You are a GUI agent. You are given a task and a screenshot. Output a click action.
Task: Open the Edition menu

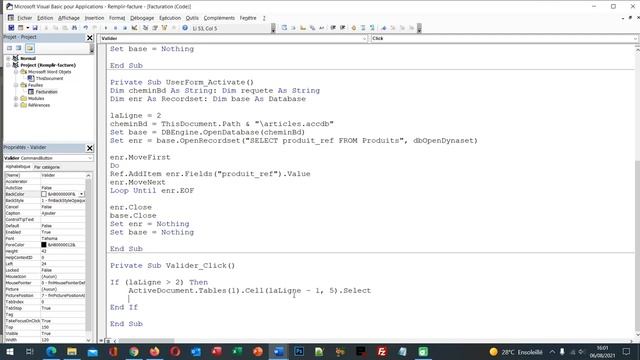(45, 18)
